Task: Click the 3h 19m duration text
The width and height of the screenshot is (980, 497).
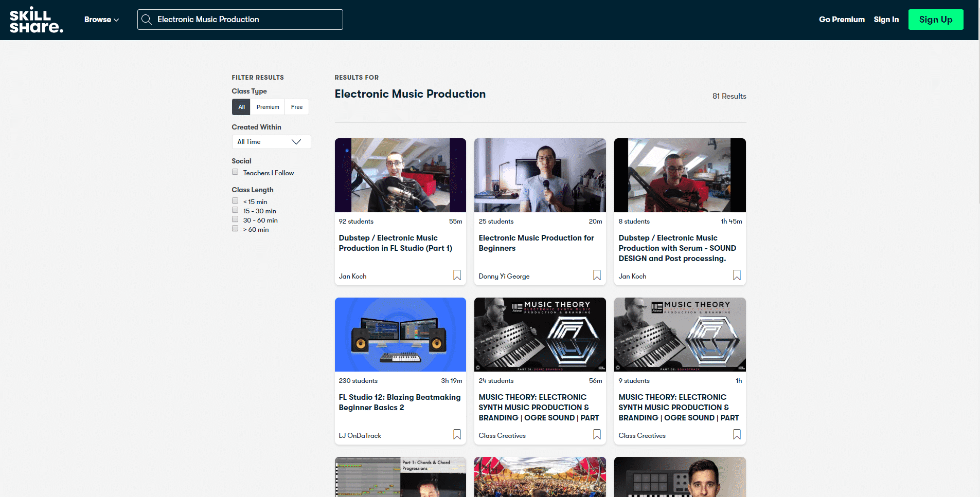Action: click(452, 381)
